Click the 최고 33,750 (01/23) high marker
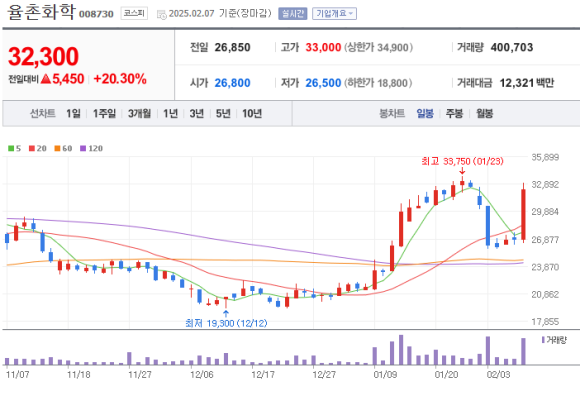The height and width of the screenshot is (396, 580). (462, 162)
